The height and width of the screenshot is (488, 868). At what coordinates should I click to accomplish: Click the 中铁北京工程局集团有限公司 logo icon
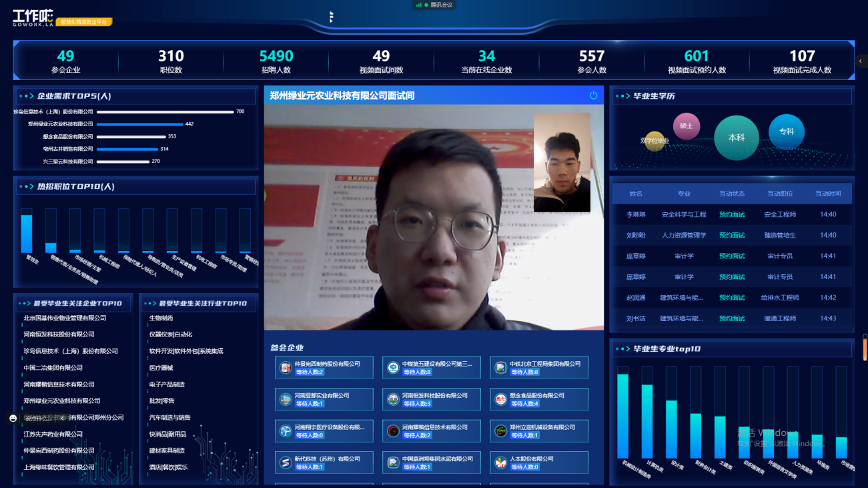501,367
